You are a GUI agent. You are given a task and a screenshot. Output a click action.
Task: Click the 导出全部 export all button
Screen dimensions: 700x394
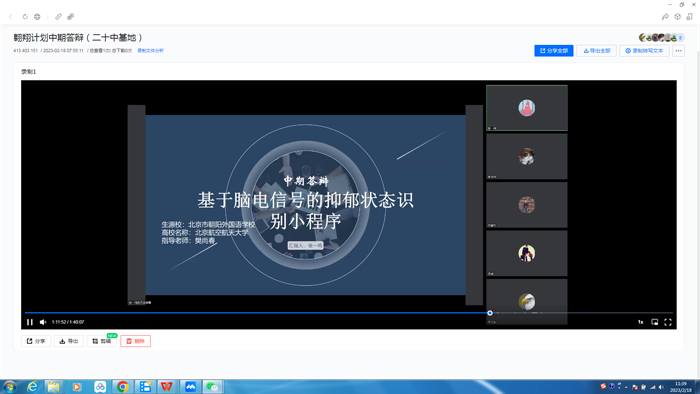pyautogui.click(x=596, y=51)
